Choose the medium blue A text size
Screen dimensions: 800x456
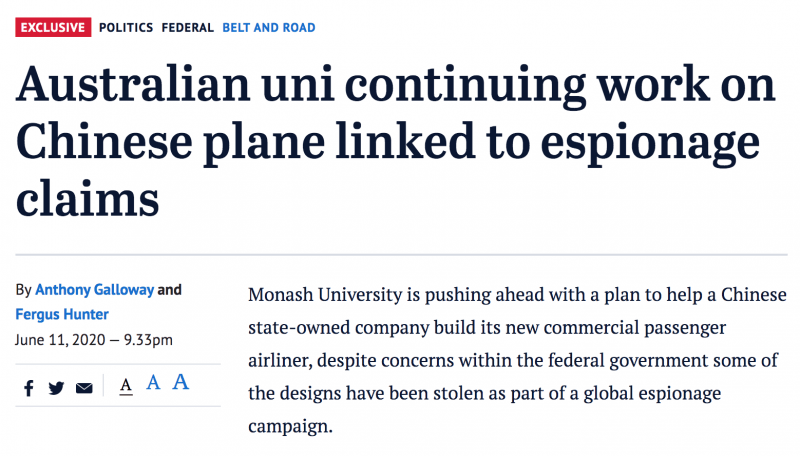click(x=153, y=383)
